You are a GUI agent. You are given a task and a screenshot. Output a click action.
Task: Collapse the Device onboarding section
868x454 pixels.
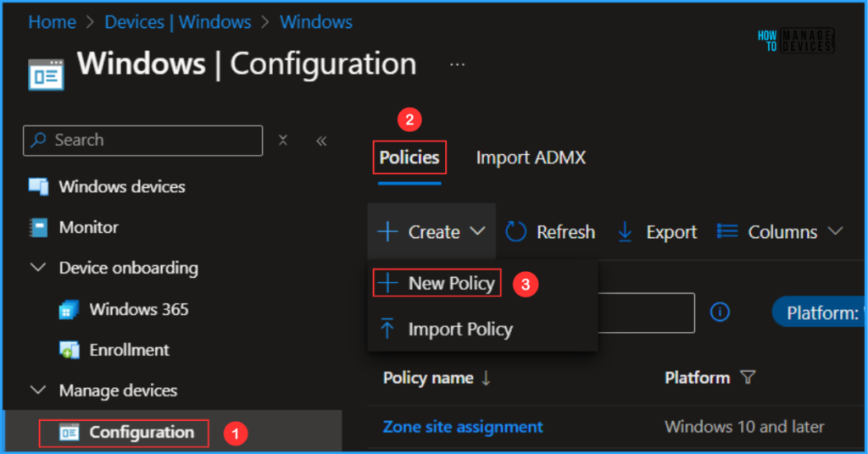tap(38, 268)
